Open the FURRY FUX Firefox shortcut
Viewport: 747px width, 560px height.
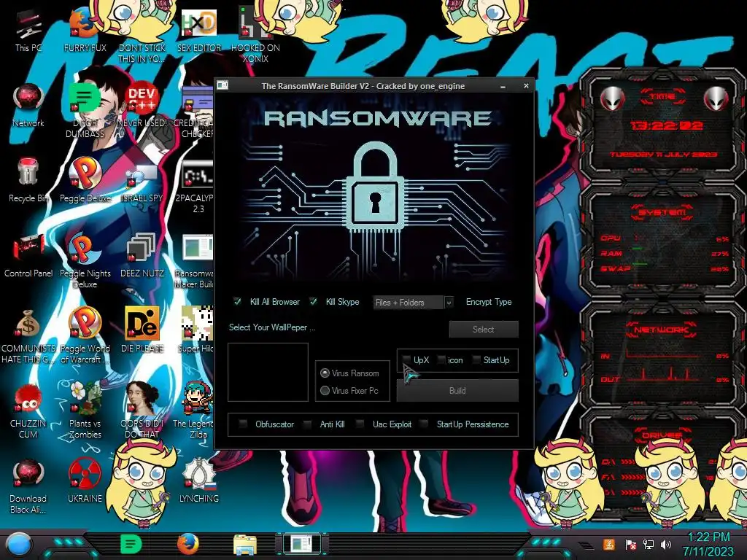point(85,30)
